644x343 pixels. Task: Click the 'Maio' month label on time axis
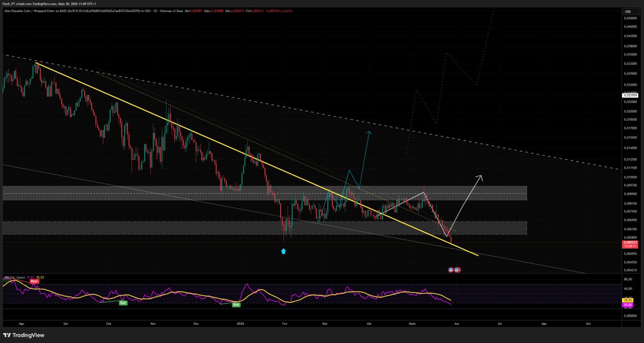[x=412, y=324]
